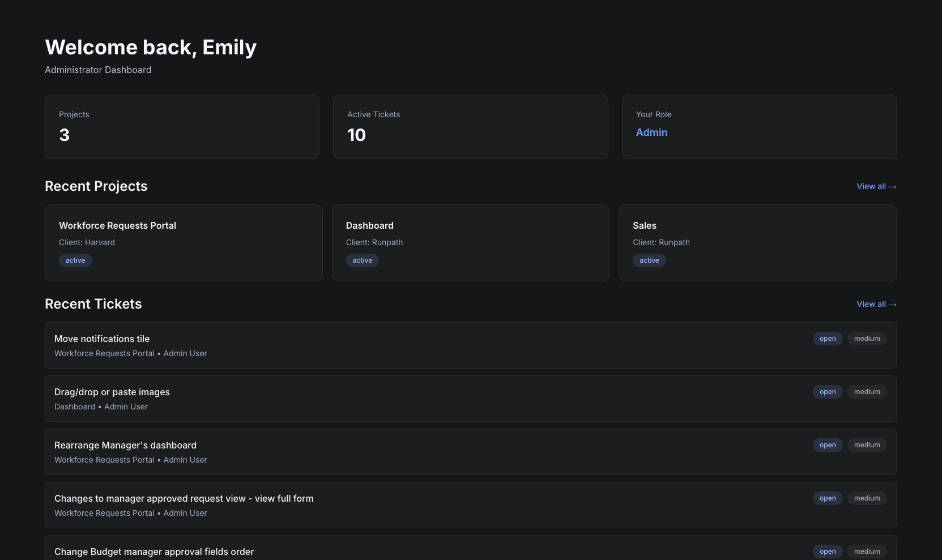Click medium badge on Change Budget manager ticket
This screenshot has width=942, height=560.
tap(867, 552)
